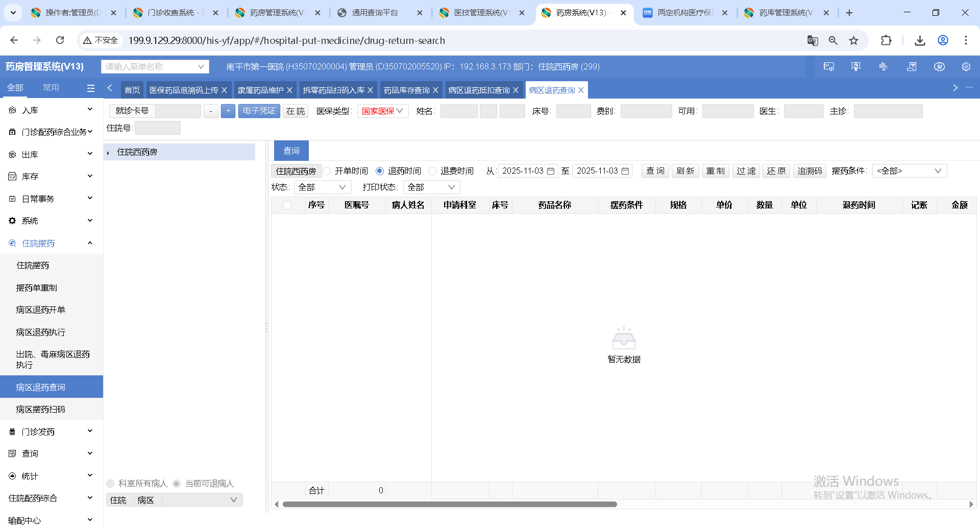This screenshot has height=526, width=980.
Task: Click the 刷 新 button
Action: pos(685,171)
